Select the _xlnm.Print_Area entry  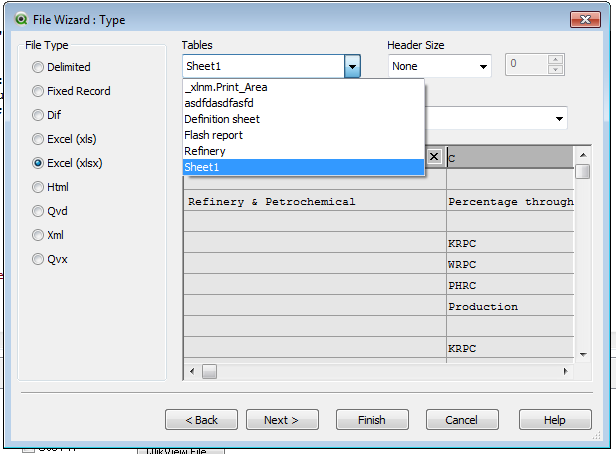tap(226, 87)
